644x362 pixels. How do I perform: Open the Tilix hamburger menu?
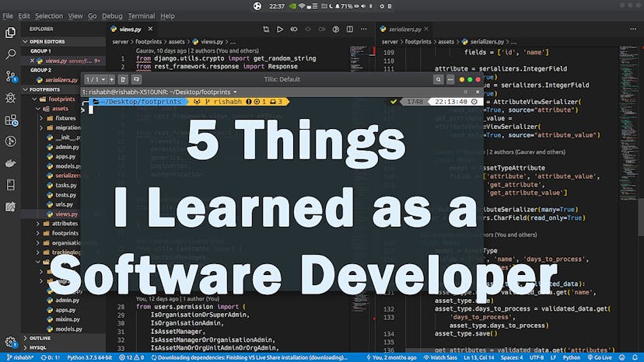click(x=450, y=79)
